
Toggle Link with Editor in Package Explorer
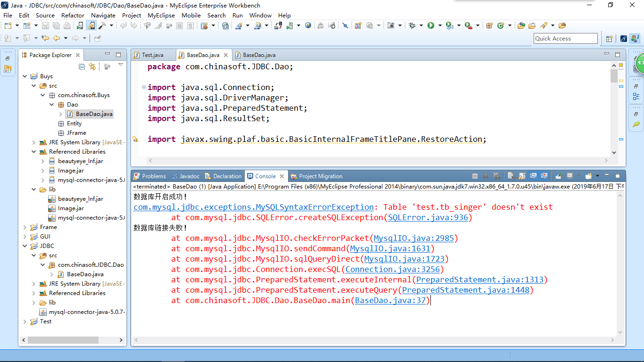coord(92,66)
